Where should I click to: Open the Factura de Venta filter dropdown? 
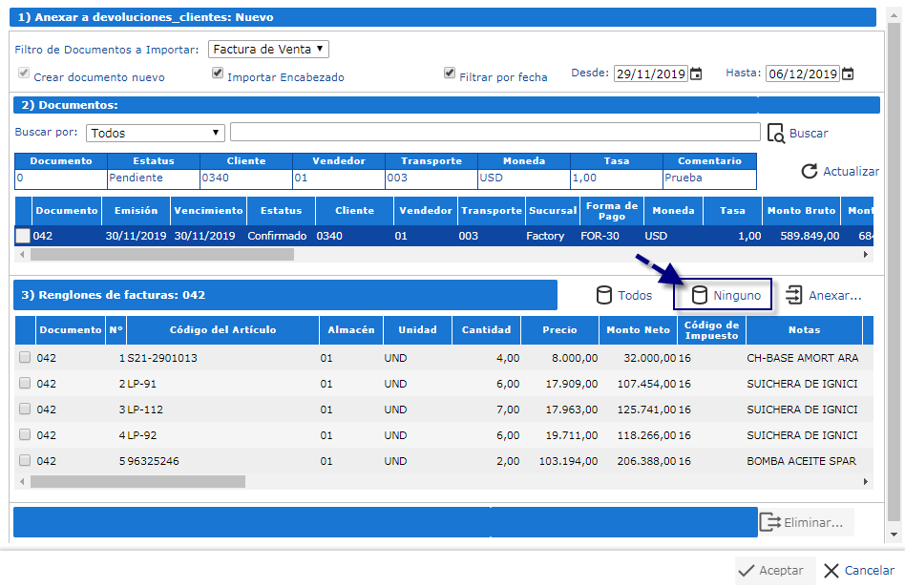coord(268,49)
